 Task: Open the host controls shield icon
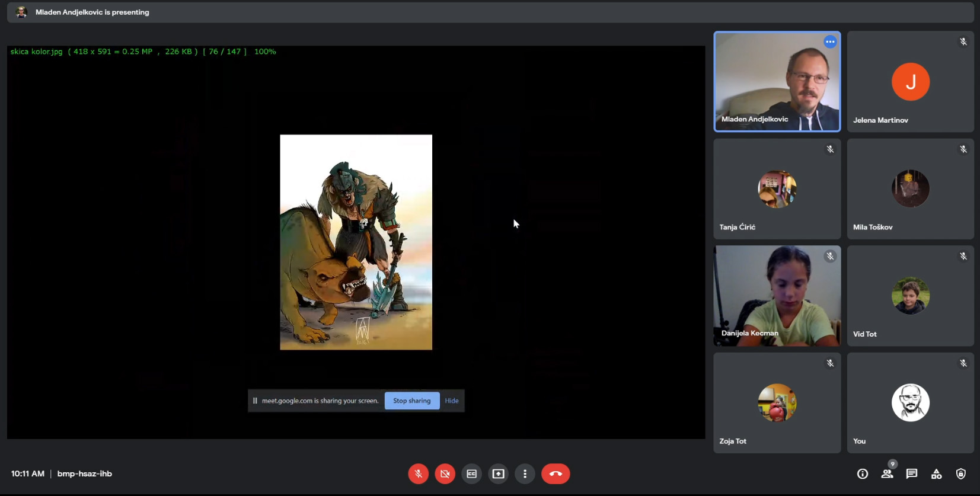(961, 473)
